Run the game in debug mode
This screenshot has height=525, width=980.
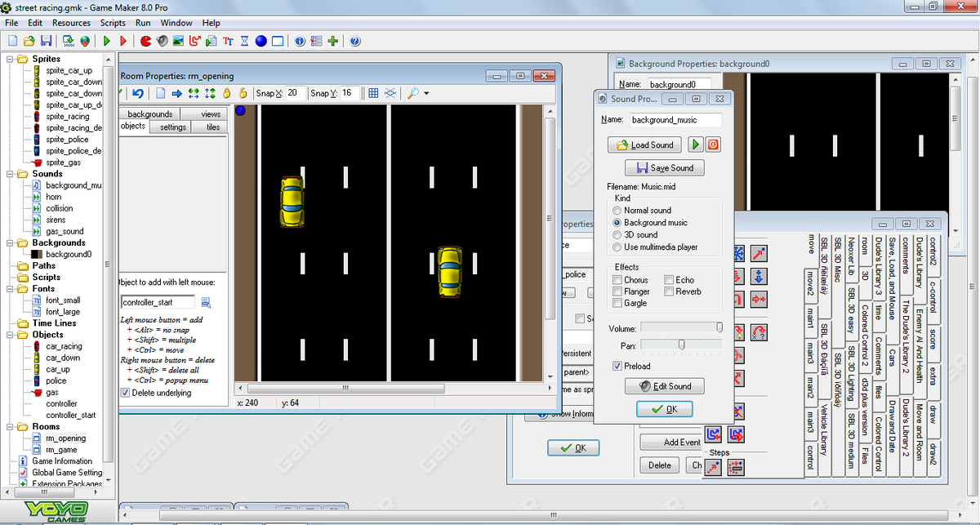click(x=123, y=42)
